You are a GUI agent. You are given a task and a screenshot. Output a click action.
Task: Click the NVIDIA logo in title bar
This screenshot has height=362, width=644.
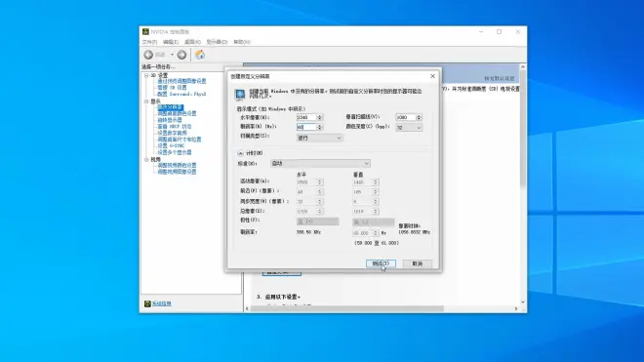pos(145,31)
